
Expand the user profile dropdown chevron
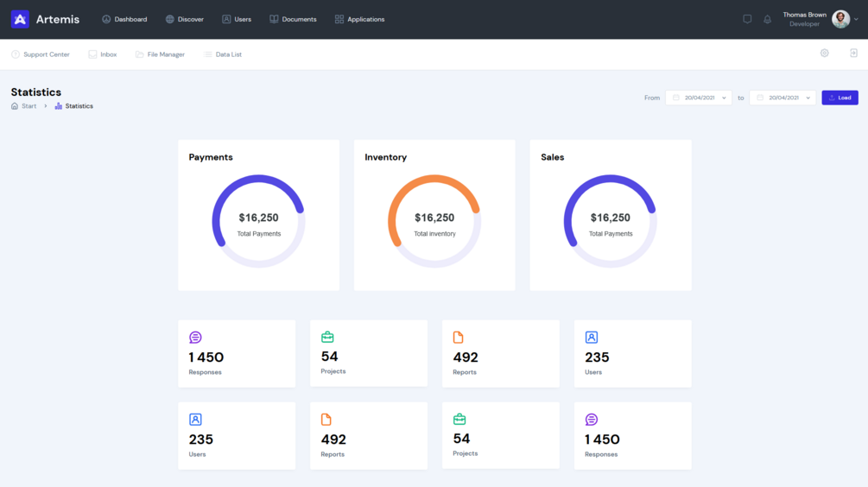tap(857, 19)
